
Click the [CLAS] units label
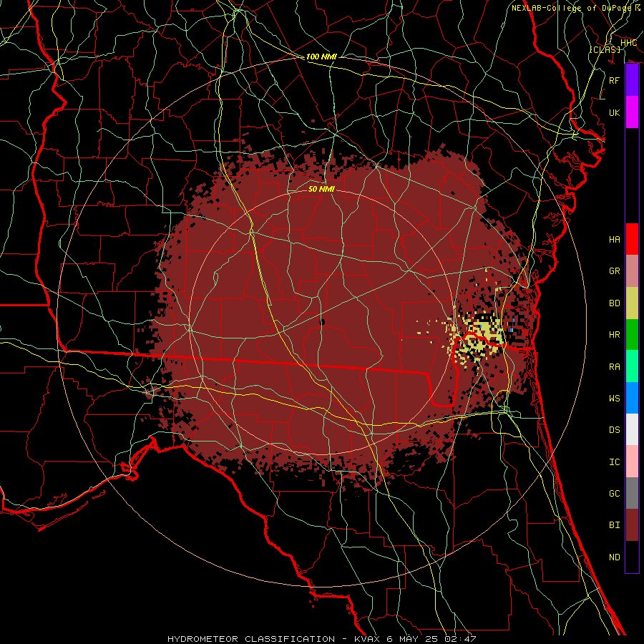(x=605, y=49)
